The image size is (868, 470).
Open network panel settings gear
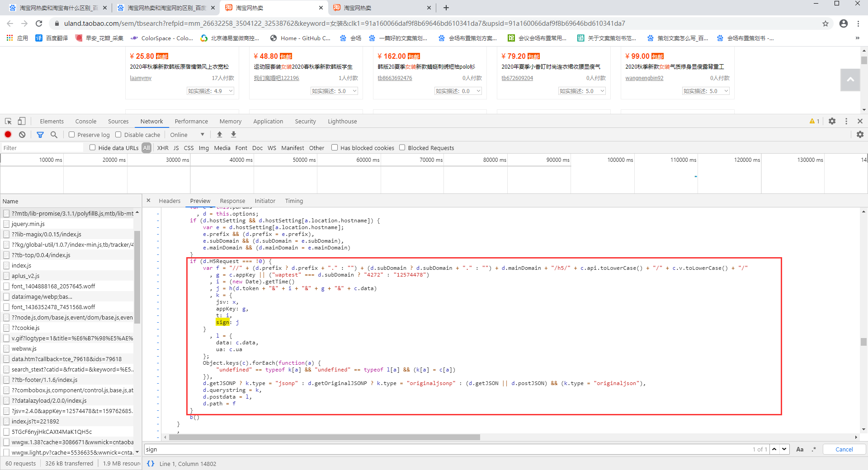(x=860, y=135)
